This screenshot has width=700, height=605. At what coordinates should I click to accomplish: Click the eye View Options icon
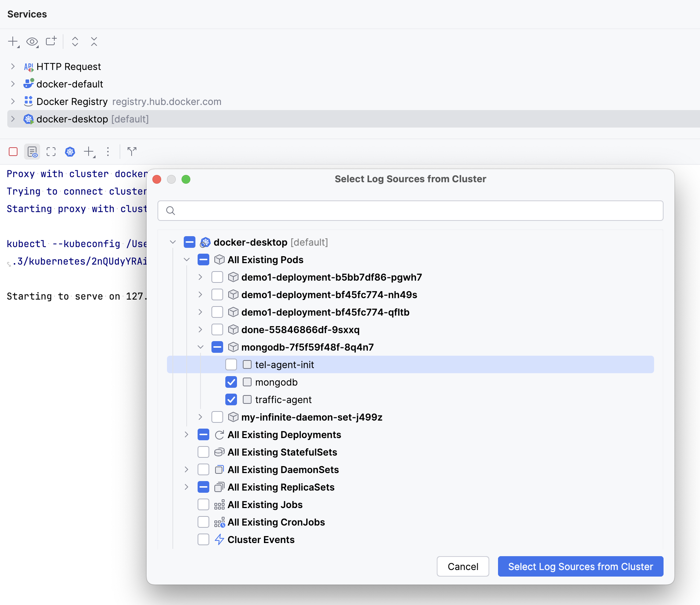[x=32, y=42]
